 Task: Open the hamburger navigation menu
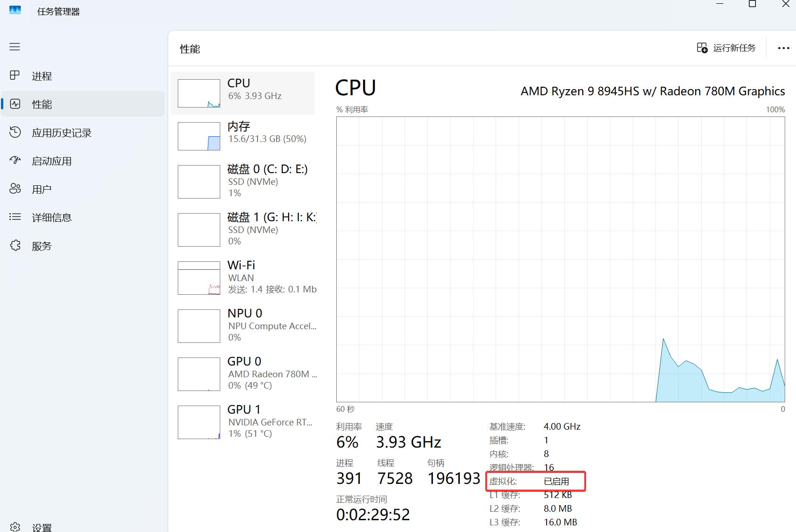15,47
